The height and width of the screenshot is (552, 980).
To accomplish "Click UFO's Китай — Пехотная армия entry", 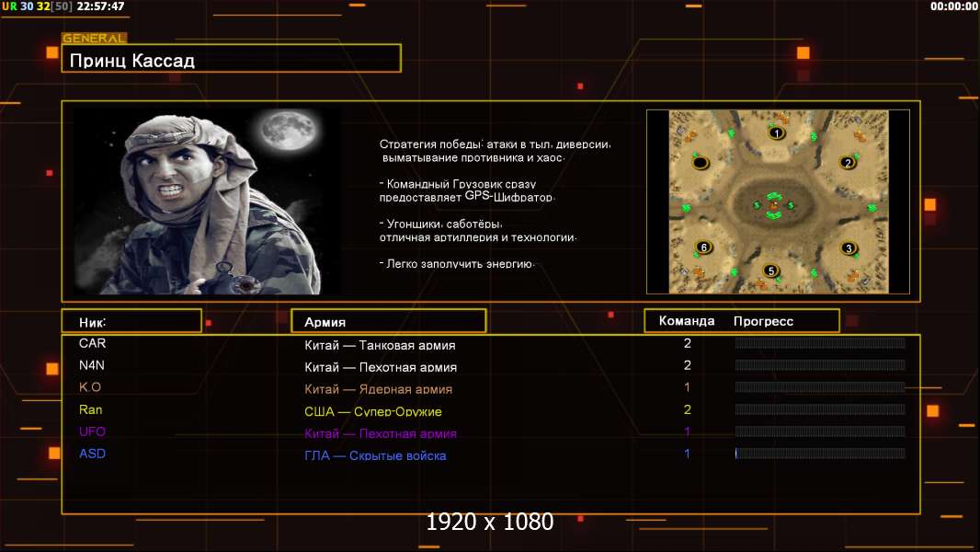I will click(x=381, y=433).
